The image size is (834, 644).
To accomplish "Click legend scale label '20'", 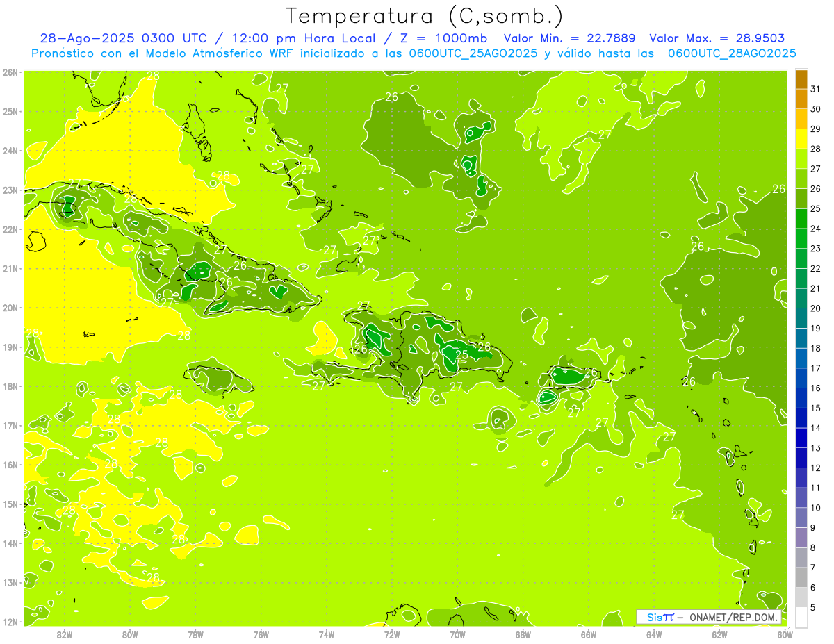I will tap(815, 308).
